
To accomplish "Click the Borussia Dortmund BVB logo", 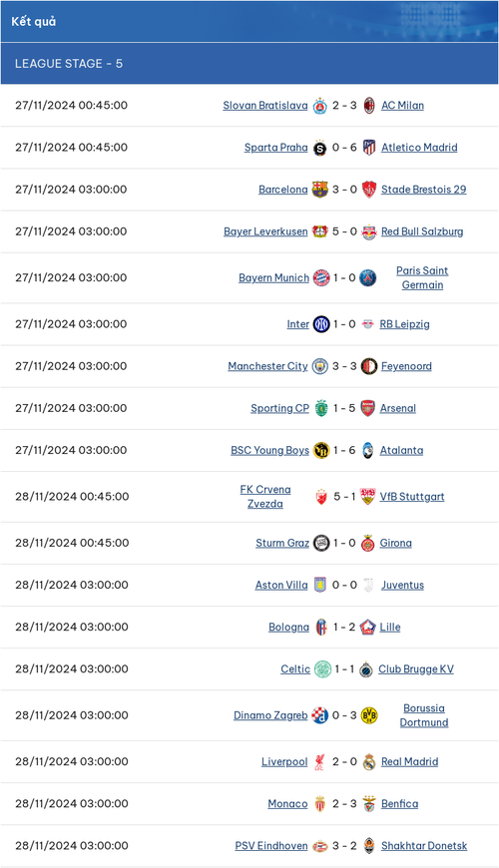I will coord(369,715).
